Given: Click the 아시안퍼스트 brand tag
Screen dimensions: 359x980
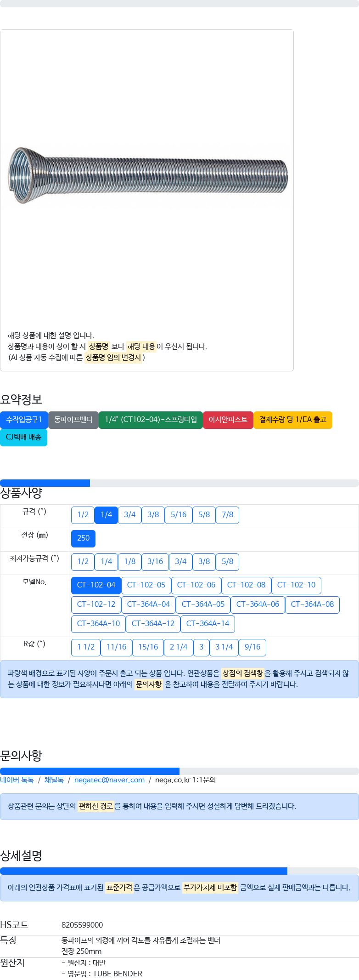Looking at the screenshot, I should (x=228, y=420).
